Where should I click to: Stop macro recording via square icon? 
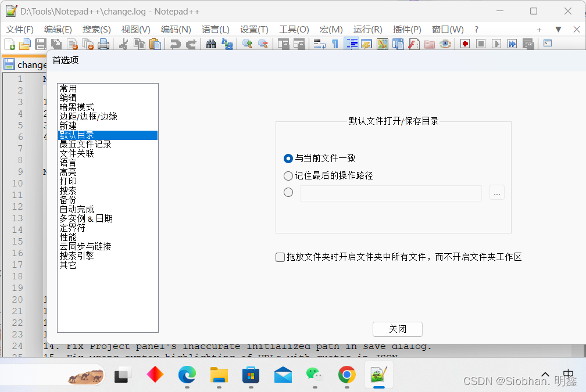[481, 44]
